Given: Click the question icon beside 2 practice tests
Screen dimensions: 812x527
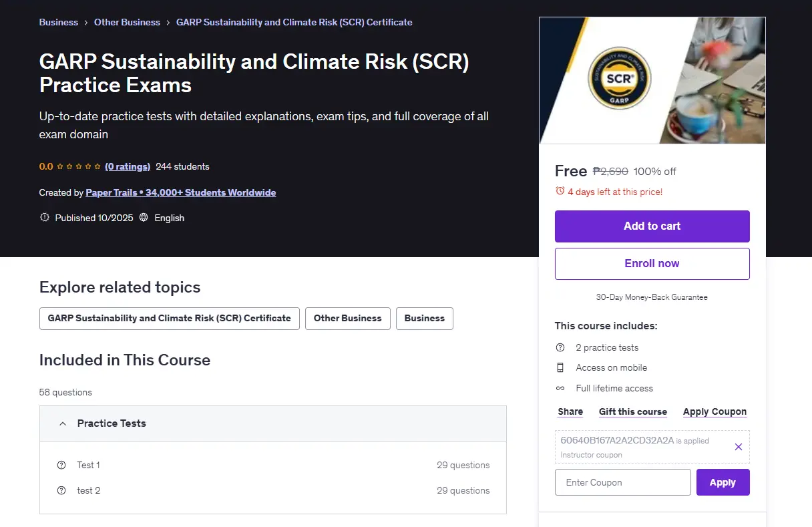Looking at the screenshot, I should click(560, 347).
